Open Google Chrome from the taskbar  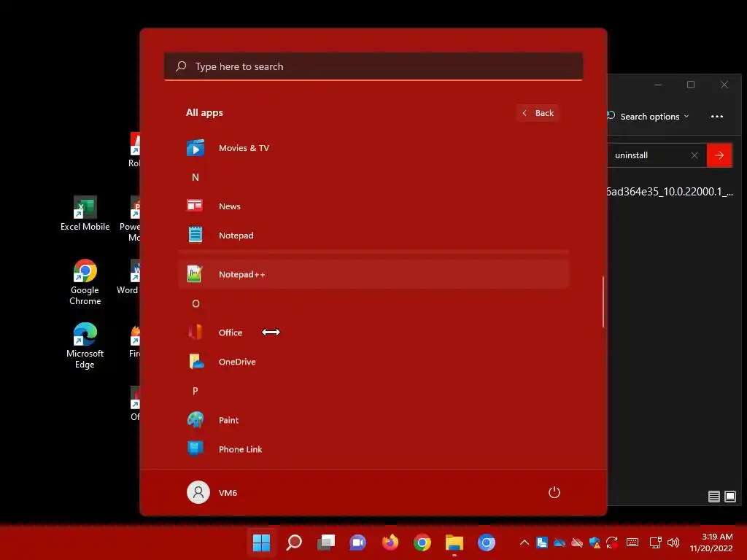tap(422, 542)
